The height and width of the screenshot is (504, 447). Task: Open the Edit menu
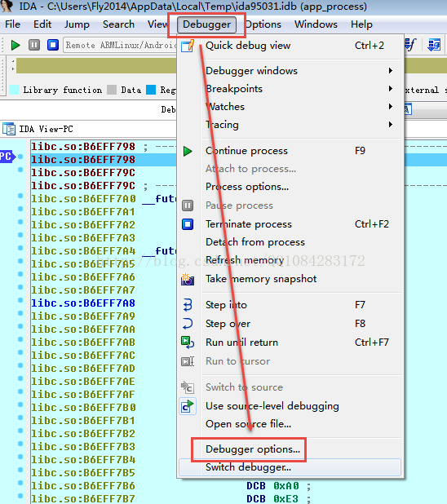[42, 24]
